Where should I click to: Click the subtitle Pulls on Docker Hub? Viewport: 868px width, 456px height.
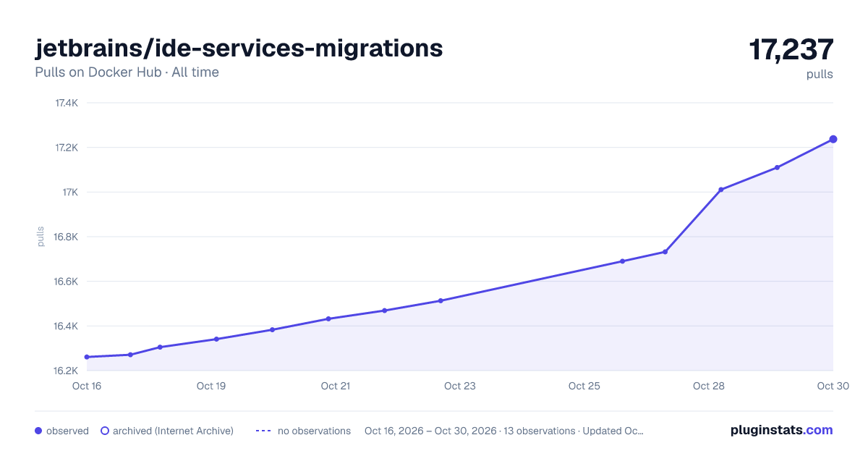point(98,72)
